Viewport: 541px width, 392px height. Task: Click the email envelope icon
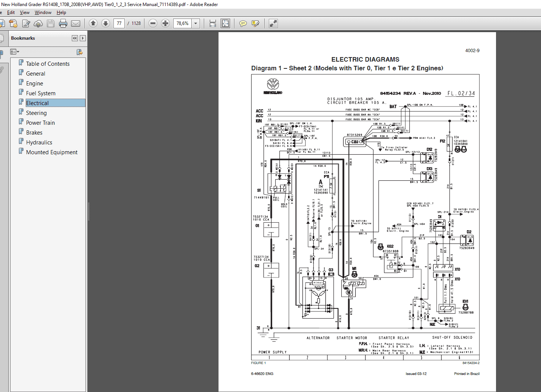click(x=76, y=24)
